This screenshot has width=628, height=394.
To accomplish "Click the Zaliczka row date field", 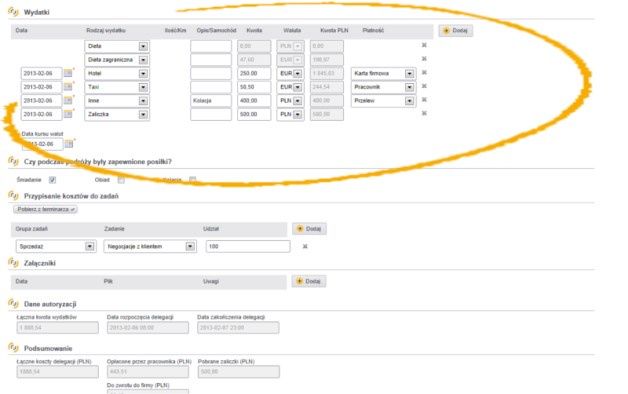I will 42,114.
